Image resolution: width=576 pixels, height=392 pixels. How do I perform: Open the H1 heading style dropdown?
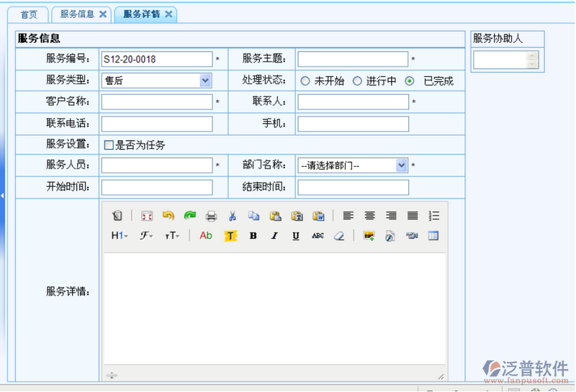tap(119, 236)
